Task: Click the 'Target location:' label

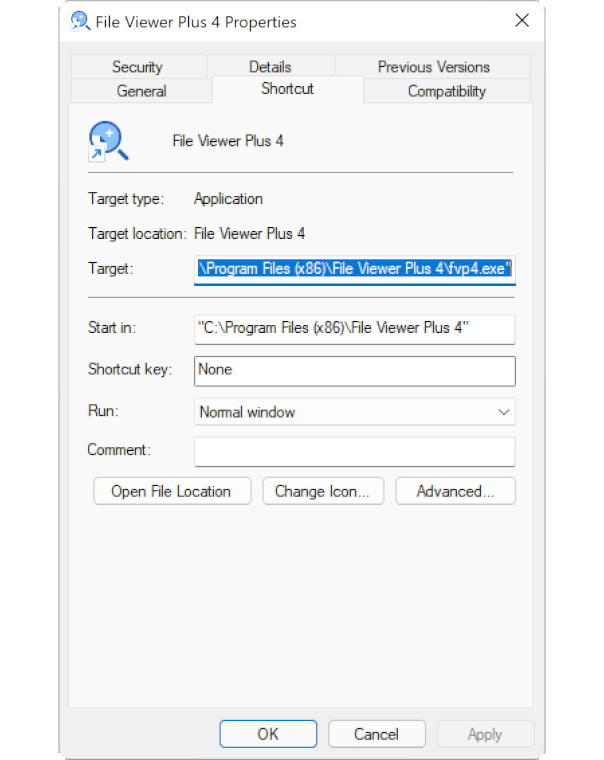Action: click(x=137, y=234)
